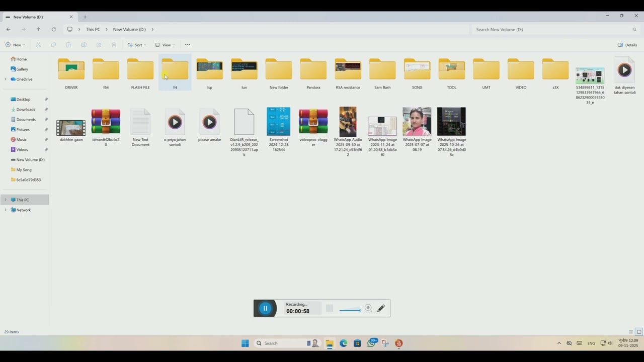This screenshot has width=644, height=362.
Task: Select the WhatsApp Audio 2025-09-30 file
Action: coord(348,132)
